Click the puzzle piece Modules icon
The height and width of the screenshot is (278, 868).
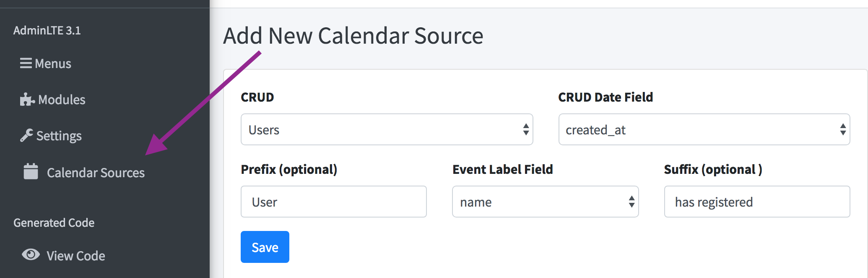[27, 100]
